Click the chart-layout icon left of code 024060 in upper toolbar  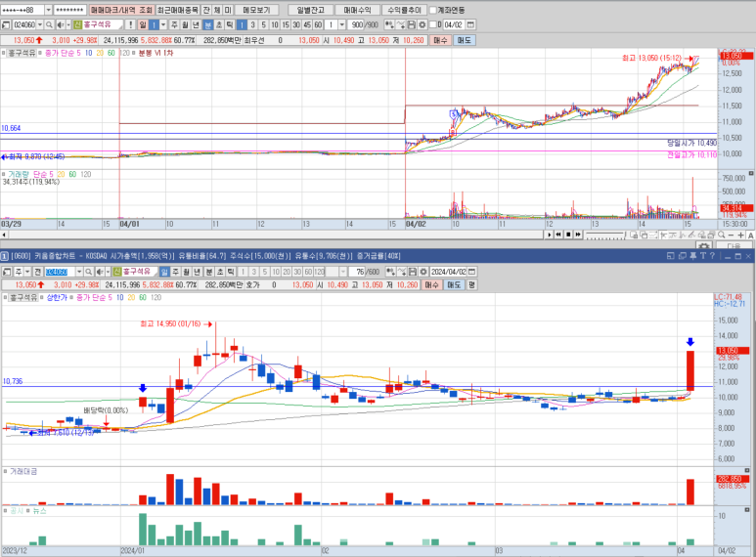[5, 24]
